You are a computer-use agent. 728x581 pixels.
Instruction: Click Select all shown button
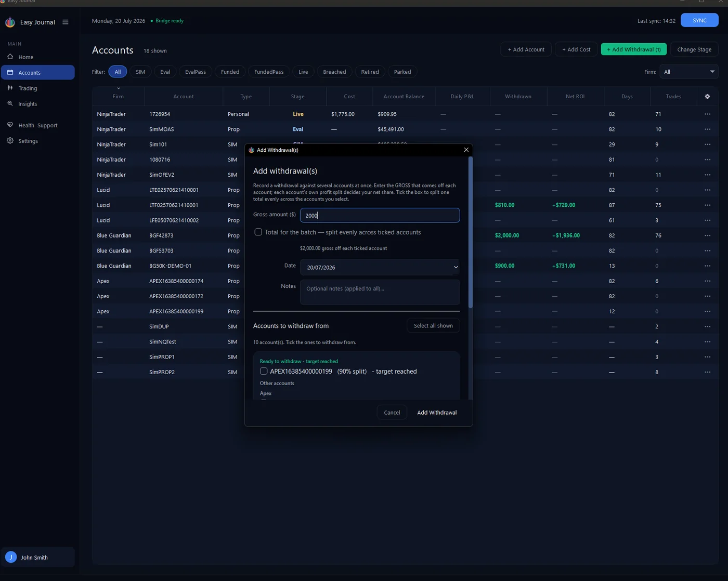pyautogui.click(x=433, y=326)
